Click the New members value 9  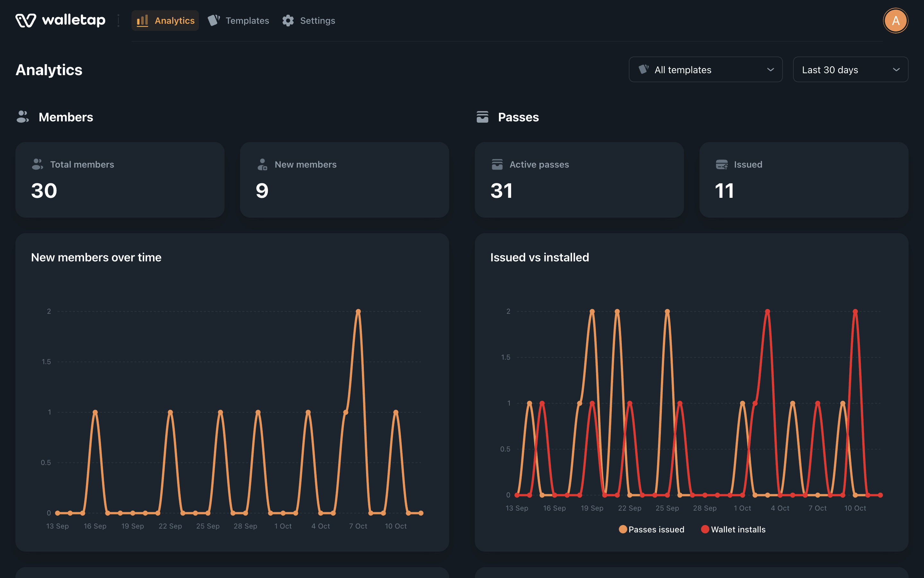point(262,191)
